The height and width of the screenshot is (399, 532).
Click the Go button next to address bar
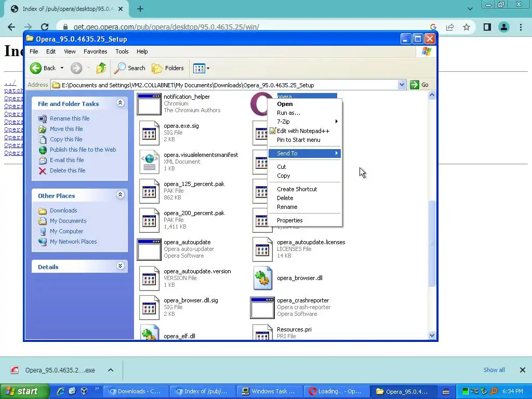point(419,85)
